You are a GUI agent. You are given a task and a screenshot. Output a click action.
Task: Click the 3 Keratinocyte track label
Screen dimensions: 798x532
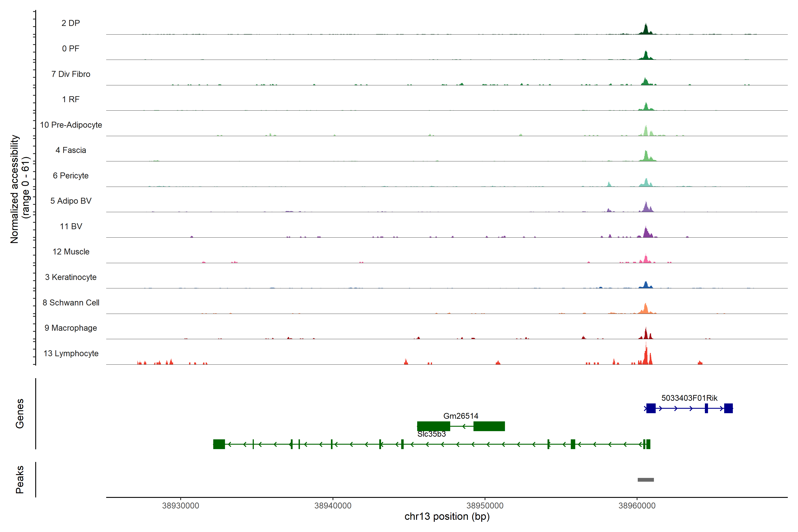pyautogui.click(x=71, y=277)
